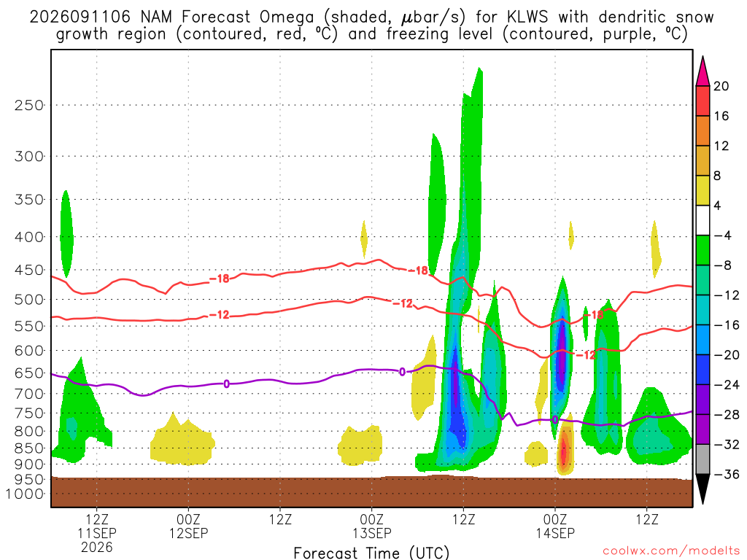Click the 12Z 11SEP 2026 time label
This screenshot has width=747, height=560.
97,533
